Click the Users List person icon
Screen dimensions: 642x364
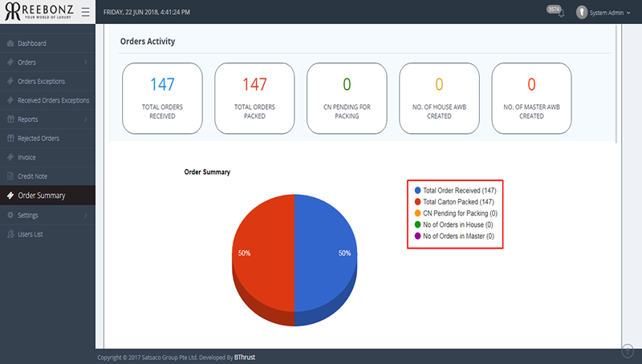tap(10, 234)
